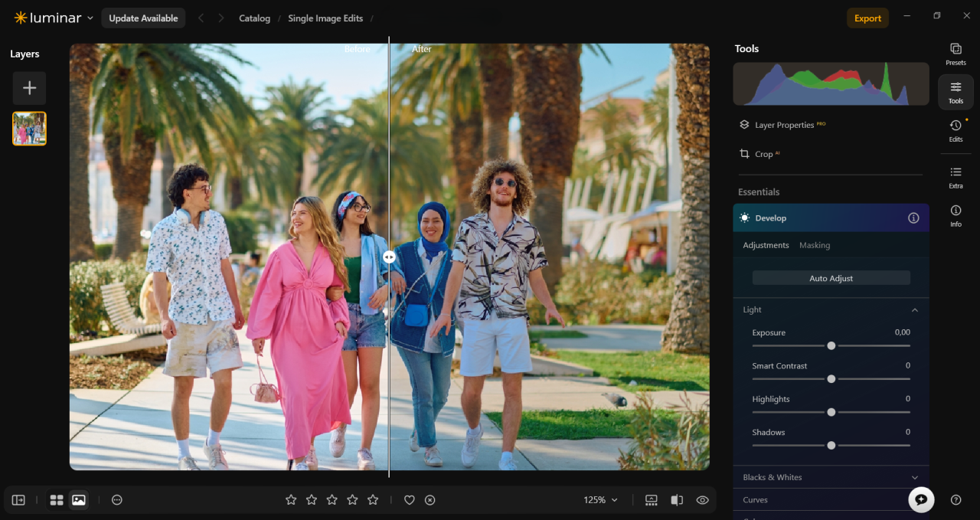Click the Essentials section label

[x=759, y=192]
